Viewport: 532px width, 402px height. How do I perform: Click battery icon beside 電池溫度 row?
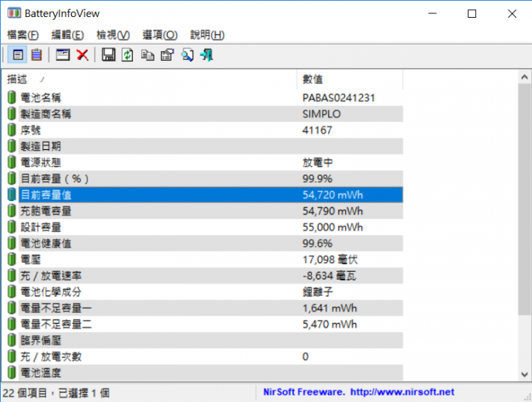(x=12, y=373)
